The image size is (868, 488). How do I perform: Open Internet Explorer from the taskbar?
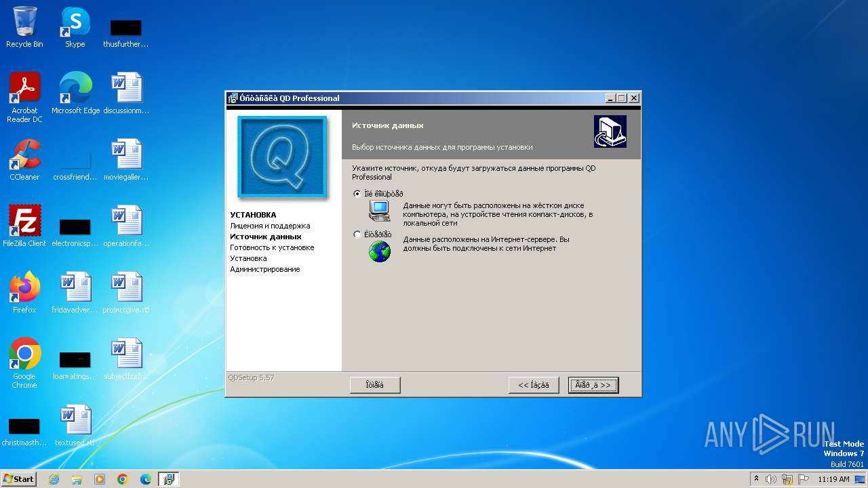[54, 479]
